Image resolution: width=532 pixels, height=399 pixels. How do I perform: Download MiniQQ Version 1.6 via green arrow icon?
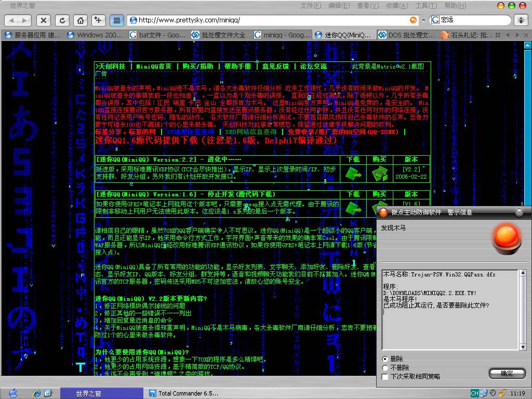pyautogui.click(x=353, y=208)
